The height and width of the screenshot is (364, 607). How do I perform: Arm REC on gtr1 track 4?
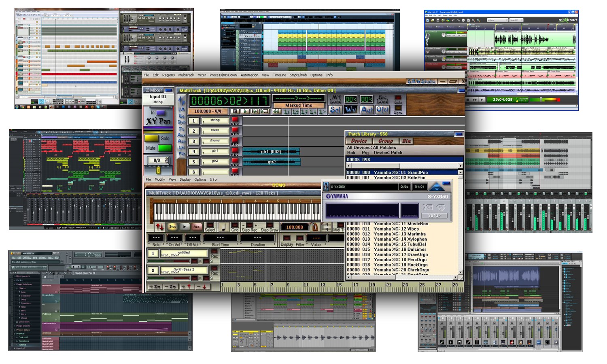click(x=235, y=150)
